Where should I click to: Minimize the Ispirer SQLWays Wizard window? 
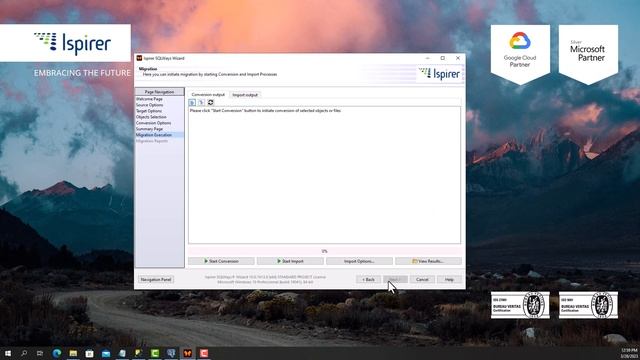tap(427, 58)
